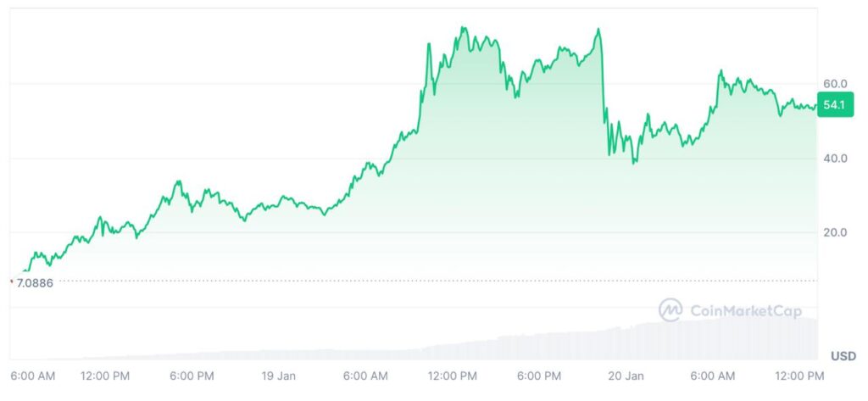Screen dimensions: 868x401
Task: Select the 12:00 PM tick before 19 Jan
Action: point(105,376)
